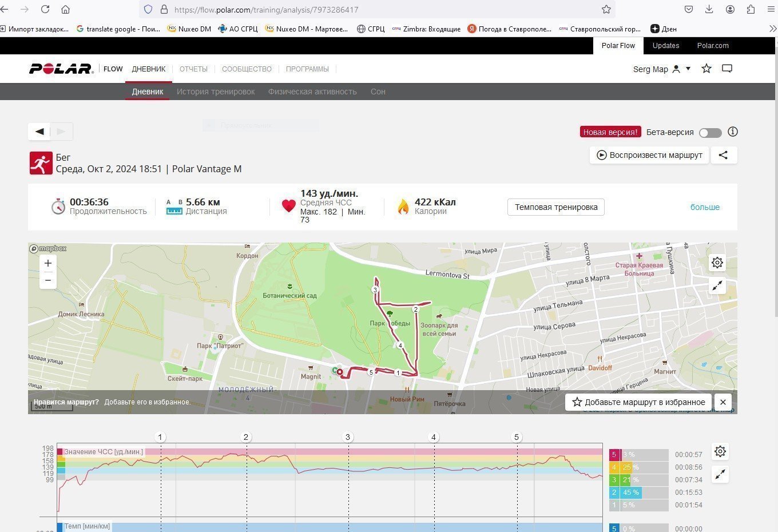Open the ДНЕВНИК main menu item

coord(149,69)
